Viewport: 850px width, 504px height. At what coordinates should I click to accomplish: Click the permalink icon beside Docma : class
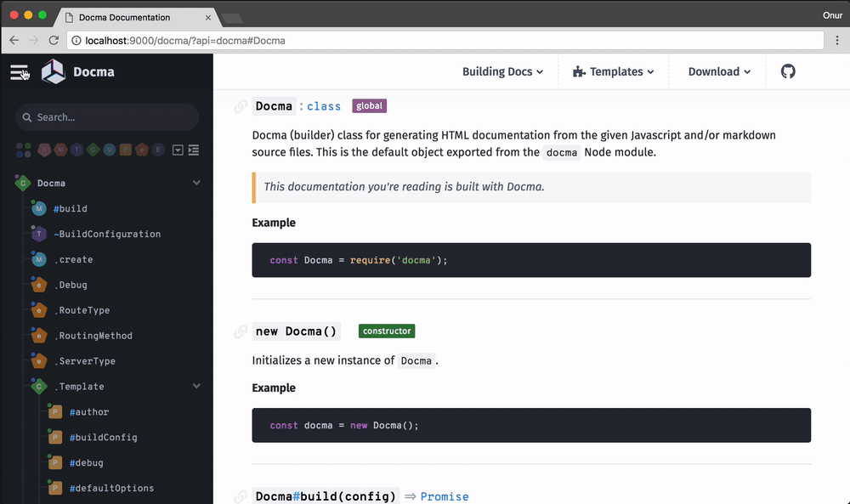pos(241,107)
